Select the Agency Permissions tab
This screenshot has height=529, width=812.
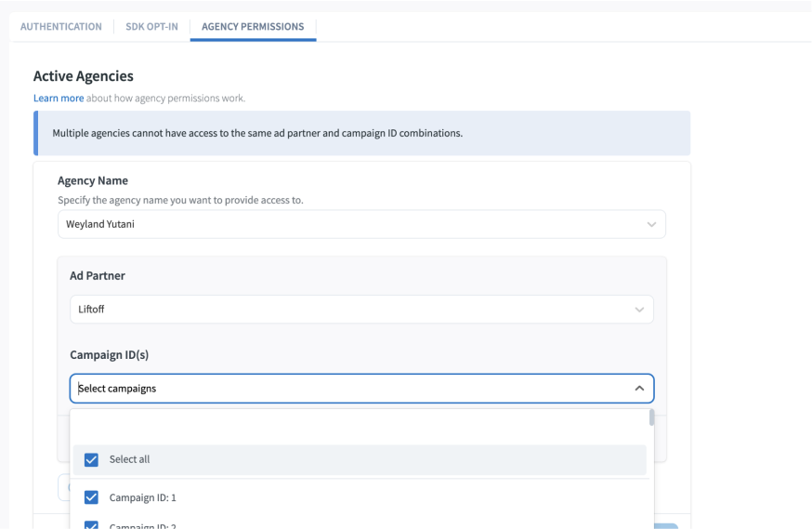pyautogui.click(x=253, y=27)
